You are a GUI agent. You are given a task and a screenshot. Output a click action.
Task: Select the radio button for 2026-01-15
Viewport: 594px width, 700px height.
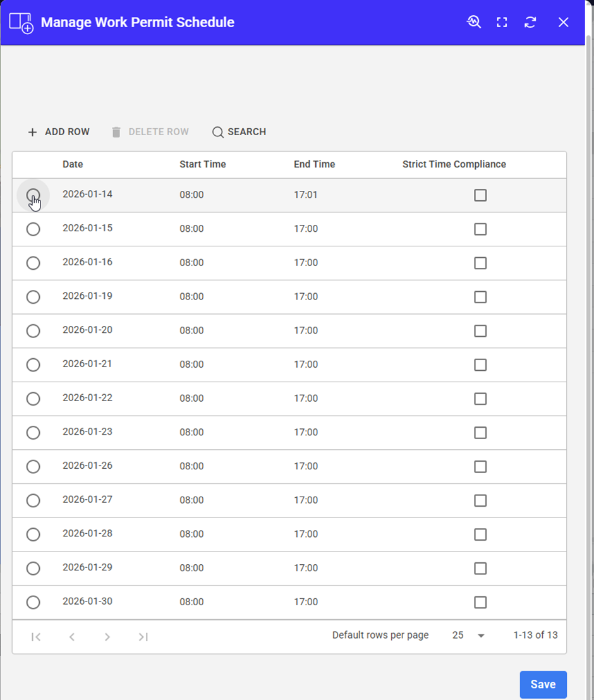(x=33, y=229)
